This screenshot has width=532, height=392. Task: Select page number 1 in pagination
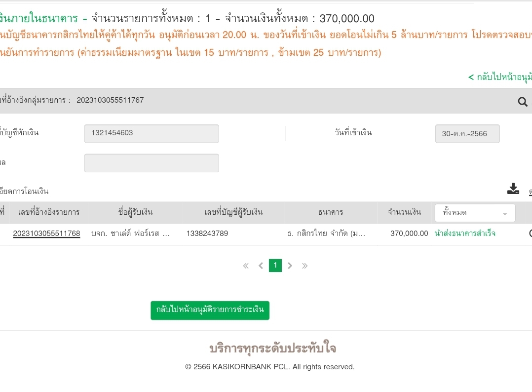pyautogui.click(x=275, y=266)
